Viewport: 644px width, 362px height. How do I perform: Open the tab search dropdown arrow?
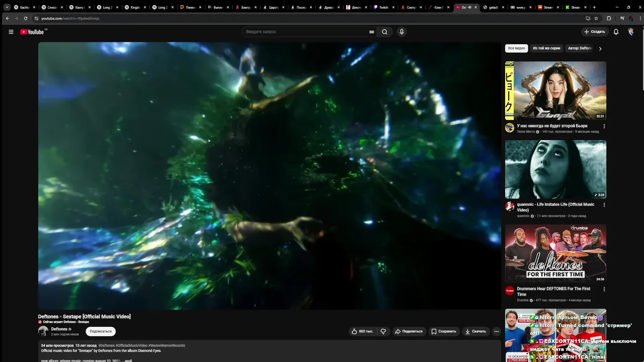[x=7, y=7]
